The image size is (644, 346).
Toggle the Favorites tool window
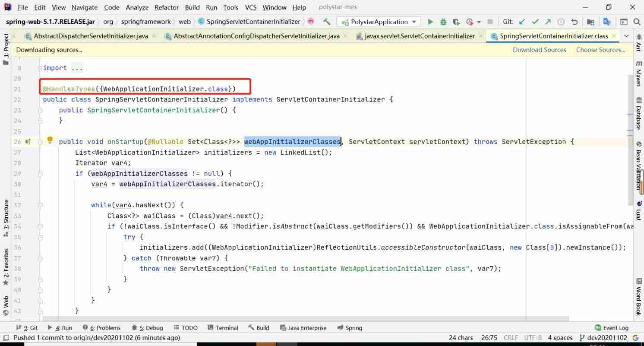coord(6,267)
